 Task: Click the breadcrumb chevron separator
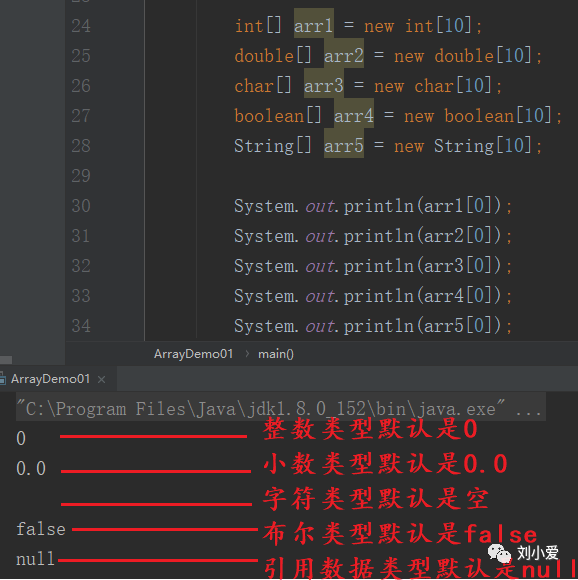tap(247, 354)
